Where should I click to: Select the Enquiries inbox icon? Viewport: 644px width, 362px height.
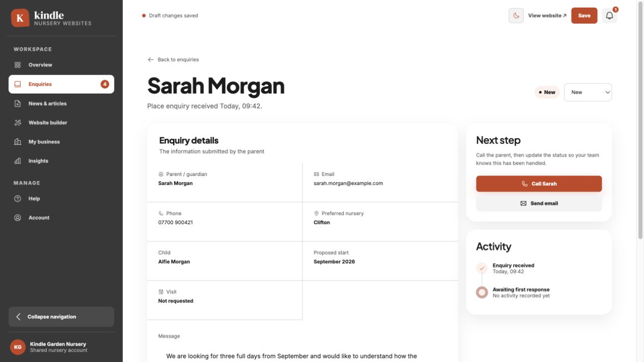coord(18,84)
